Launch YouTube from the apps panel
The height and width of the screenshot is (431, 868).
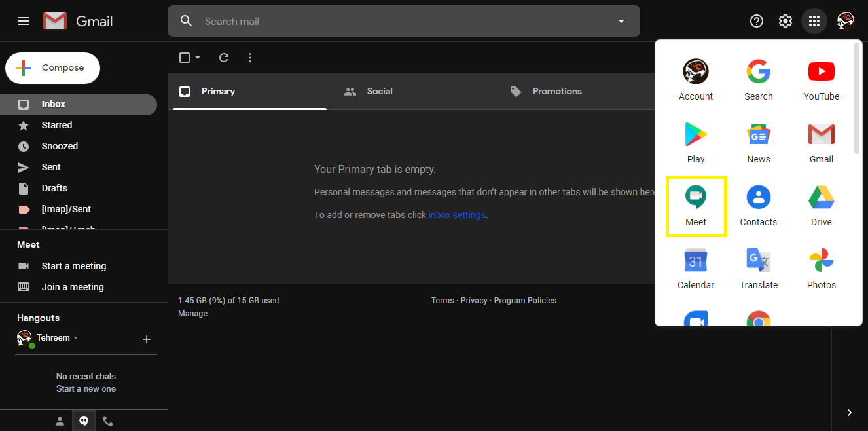tap(822, 80)
